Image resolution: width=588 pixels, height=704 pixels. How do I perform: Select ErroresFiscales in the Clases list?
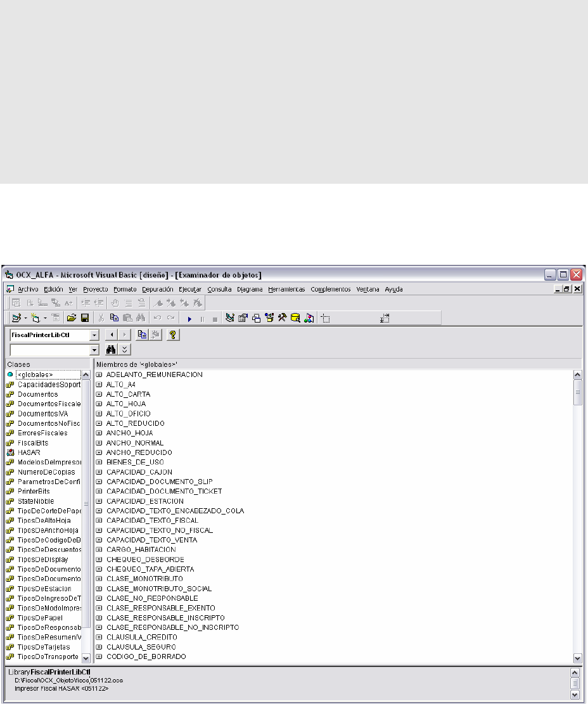coord(42,433)
